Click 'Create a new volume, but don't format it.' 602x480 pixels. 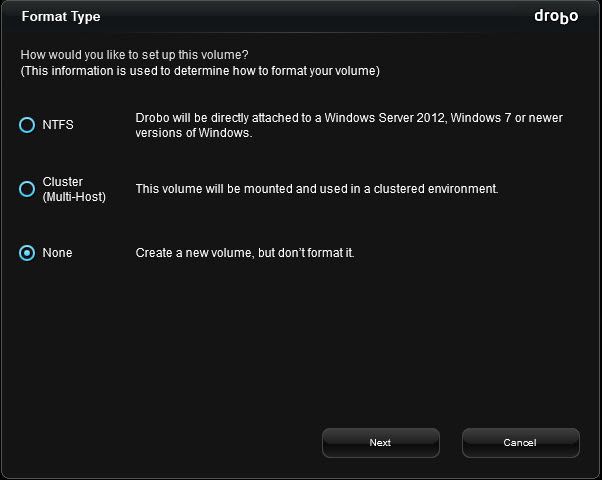(245, 253)
